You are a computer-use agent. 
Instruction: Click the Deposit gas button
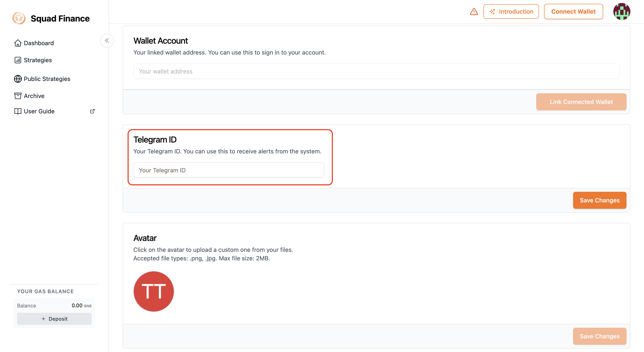coord(54,319)
